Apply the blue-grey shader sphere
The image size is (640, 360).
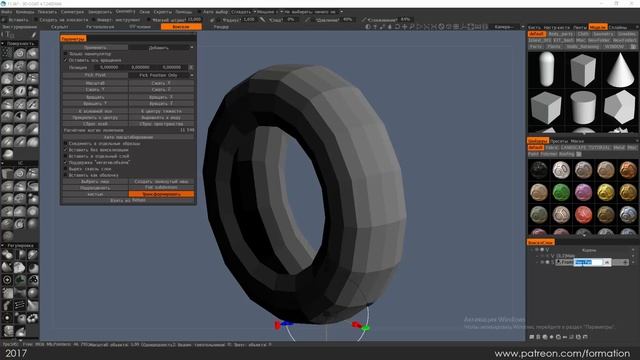(x=628, y=214)
